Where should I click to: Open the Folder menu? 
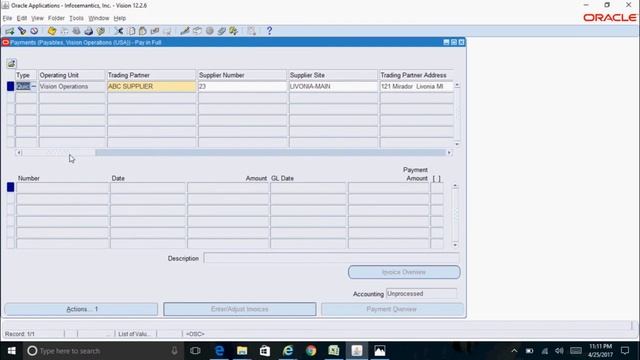[x=56, y=18]
